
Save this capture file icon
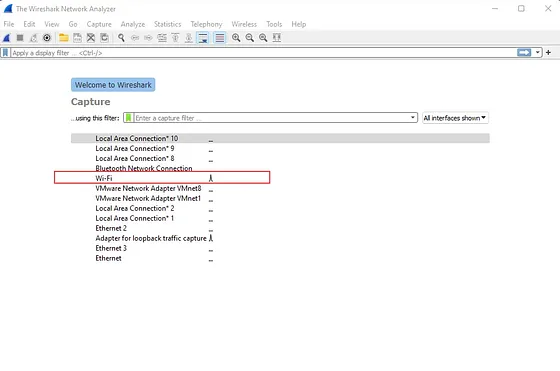tap(77, 37)
